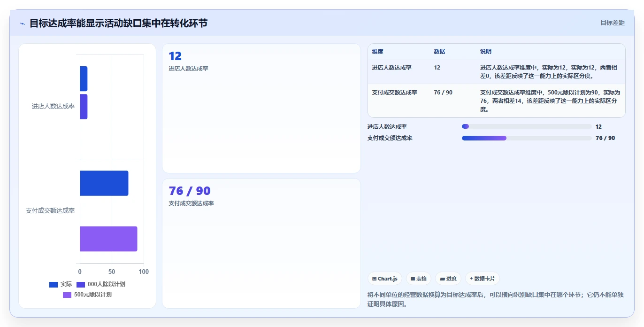This screenshot has height=327, width=644.
Task: Click the 进店人数达成率 progress bar label
Action: coord(387,126)
